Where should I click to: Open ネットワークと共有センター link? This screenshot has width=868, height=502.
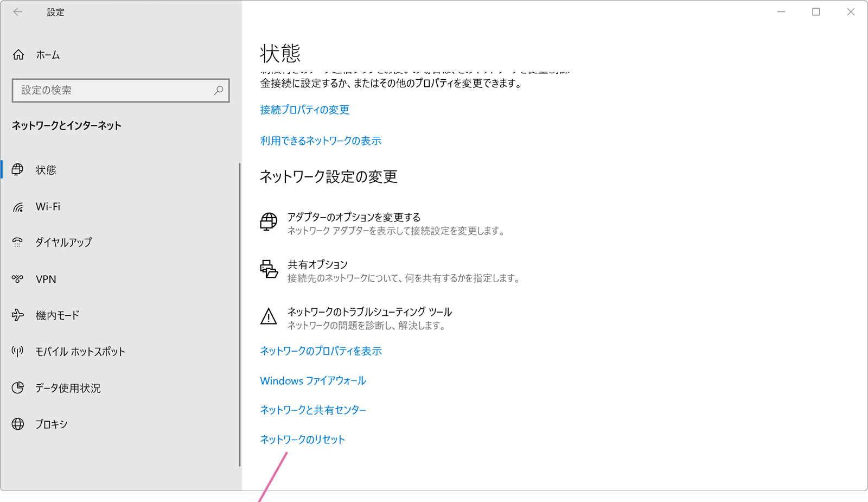[313, 410]
